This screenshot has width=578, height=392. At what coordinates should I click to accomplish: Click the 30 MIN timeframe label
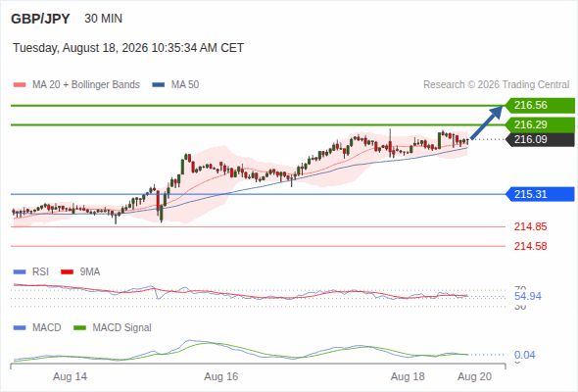[x=103, y=19]
